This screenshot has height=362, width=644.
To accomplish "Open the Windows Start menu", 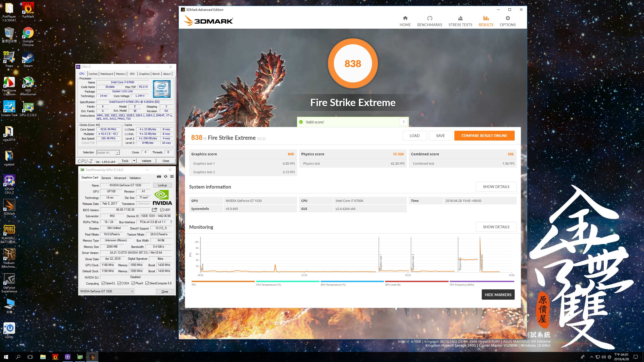I will pyautogui.click(x=6, y=357).
